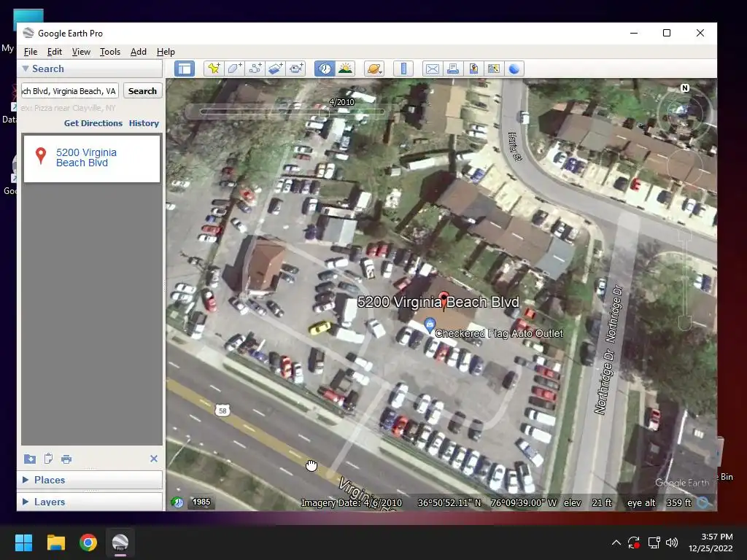Add a placemark with the pushpin tool

[x=214, y=69]
